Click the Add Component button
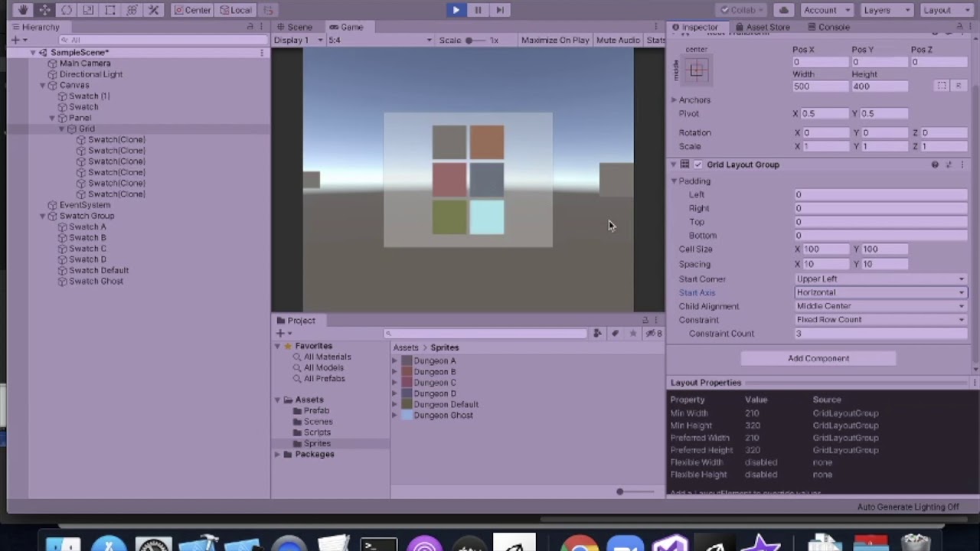The height and width of the screenshot is (551, 980). [x=818, y=358]
